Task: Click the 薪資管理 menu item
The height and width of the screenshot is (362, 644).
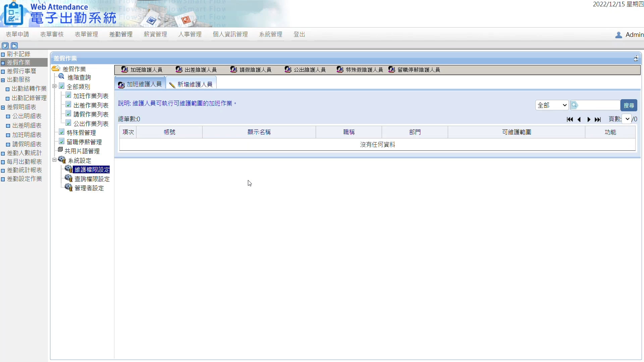Action: (155, 34)
